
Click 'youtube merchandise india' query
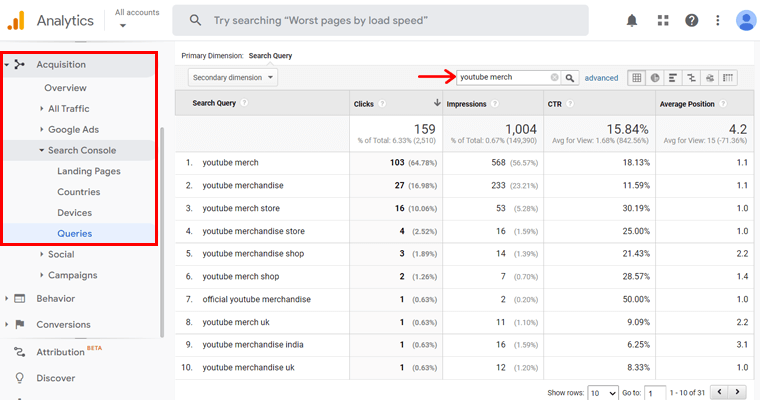click(x=253, y=345)
